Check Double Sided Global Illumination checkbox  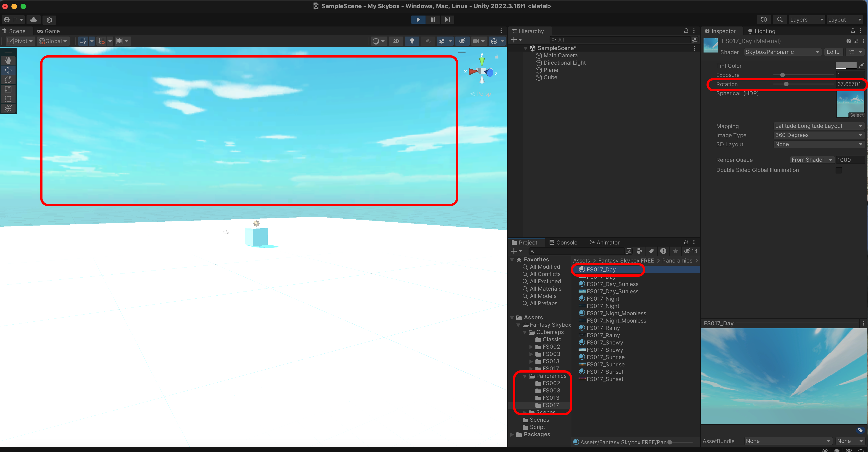[x=838, y=170]
